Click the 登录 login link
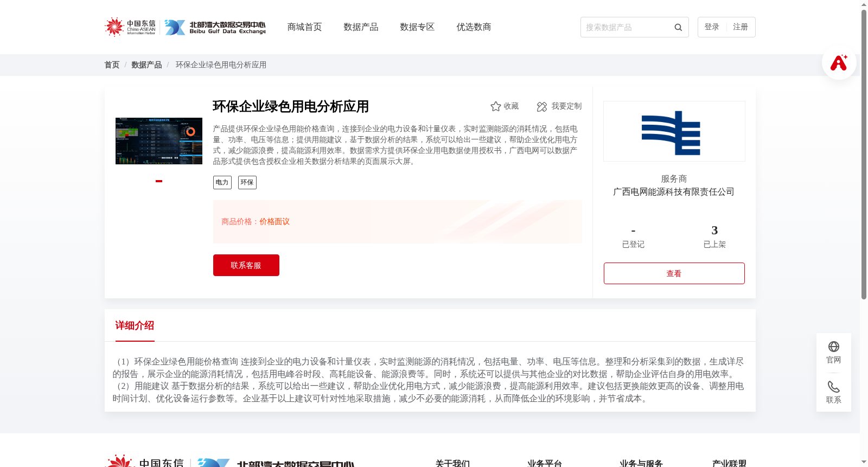Image resolution: width=868 pixels, height=467 pixels. pos(712,27)
